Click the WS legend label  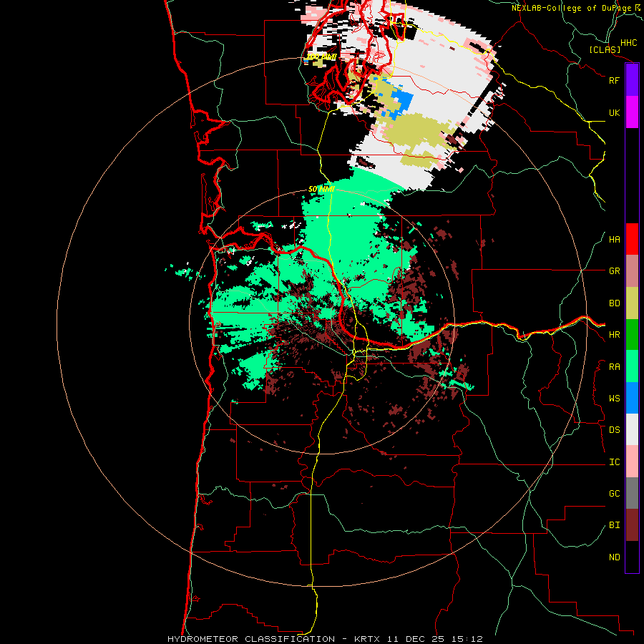point(614,399)
